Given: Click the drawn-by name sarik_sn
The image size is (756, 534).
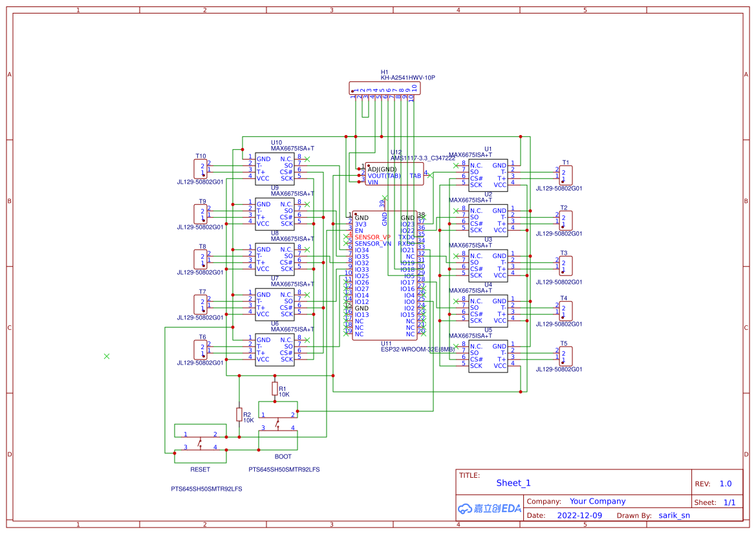Looking at the screenshot, I should coord(675,515).
